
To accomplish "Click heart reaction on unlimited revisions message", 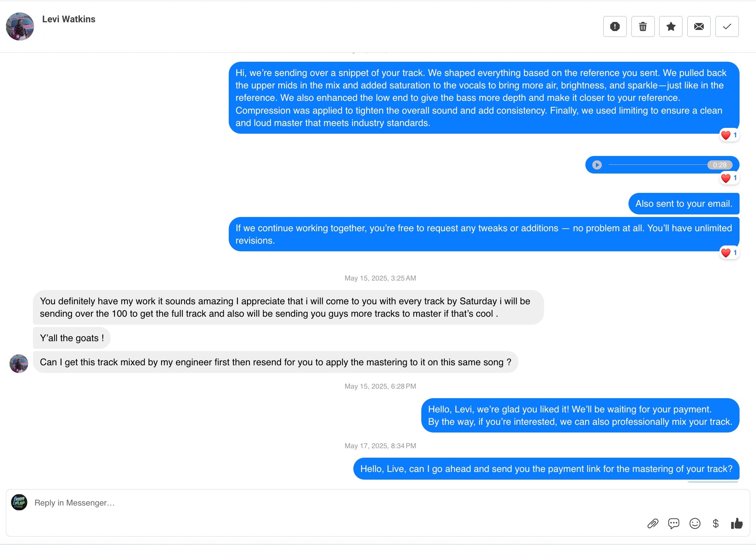I will pyautogui.click(x=729, y=253).
